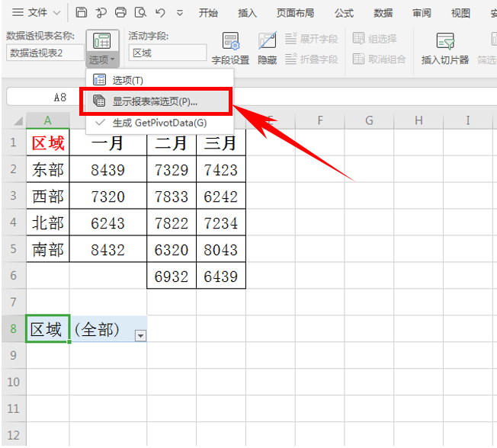
Task: Click cell 北部
Action: 48,222
